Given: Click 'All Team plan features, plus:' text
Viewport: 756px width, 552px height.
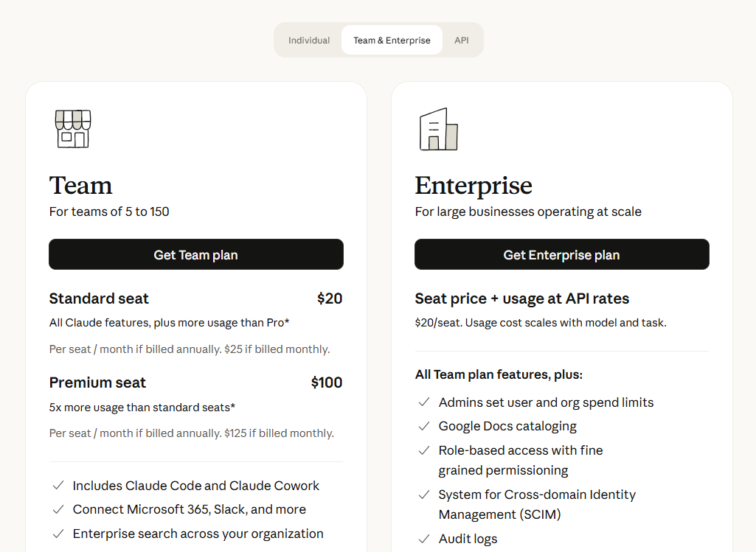Looking at the screenshot, I should [x=499, y=374].
